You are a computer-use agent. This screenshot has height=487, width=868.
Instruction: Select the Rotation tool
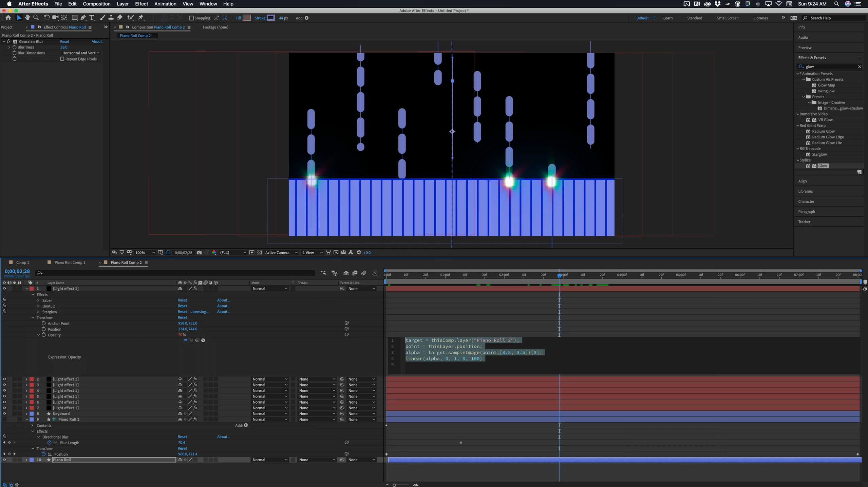[46, 18]
